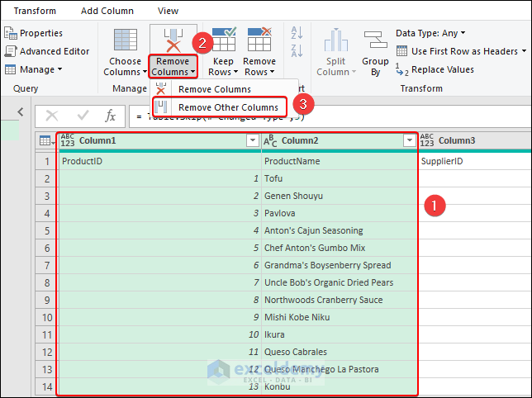This screenshot has height=398, width=532.
Task: Cancel the formula with the X button
Action: click(52, 116)
